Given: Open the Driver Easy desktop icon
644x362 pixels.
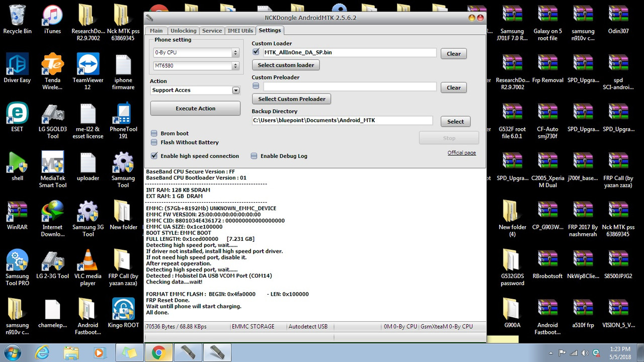Looking at the screenshot, I should pos(17,69).
